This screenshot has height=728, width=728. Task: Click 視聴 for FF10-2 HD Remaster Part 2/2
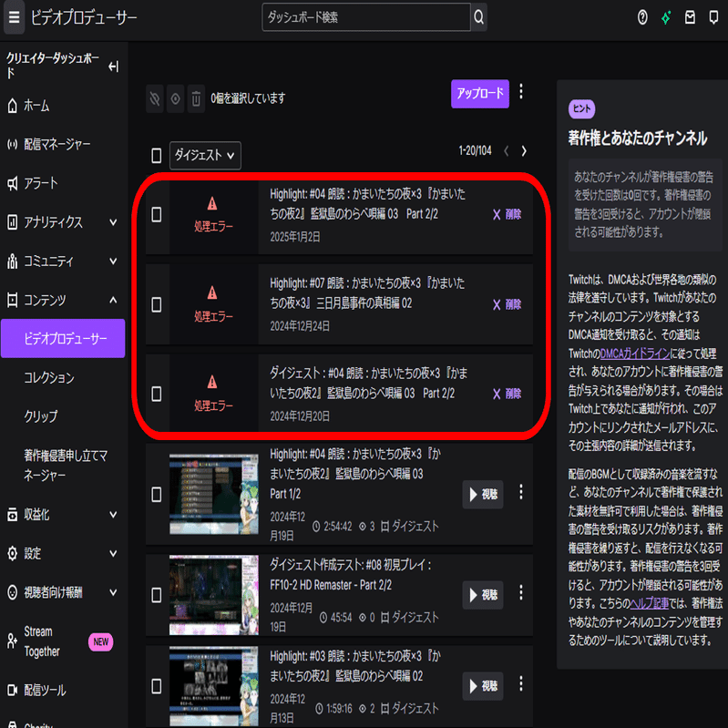click(483, 595)
